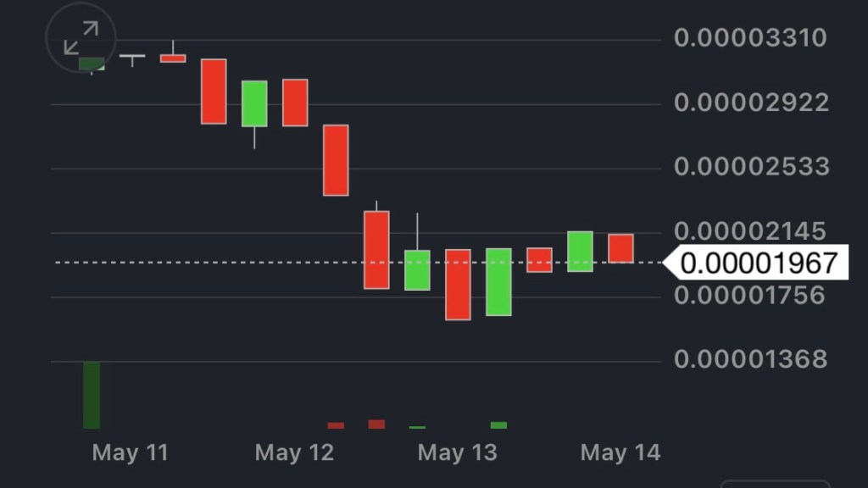Click the current price tag 0.00001967
868x488 pixels.
(x=757, y=263)
